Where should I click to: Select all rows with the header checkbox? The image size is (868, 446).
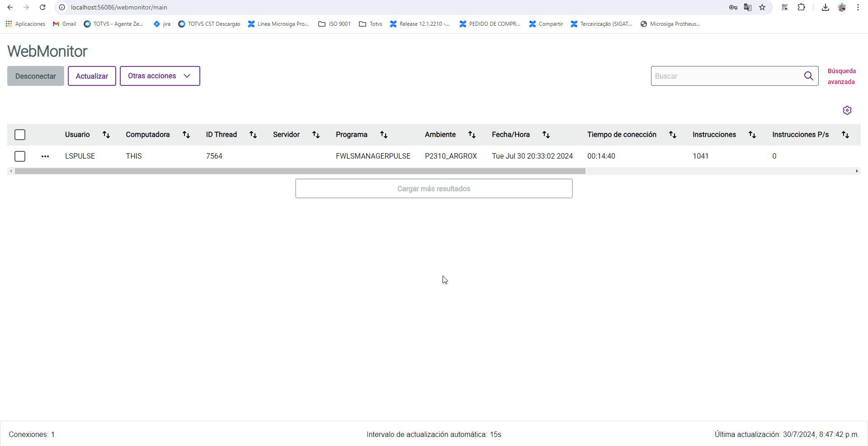[20, 135]
